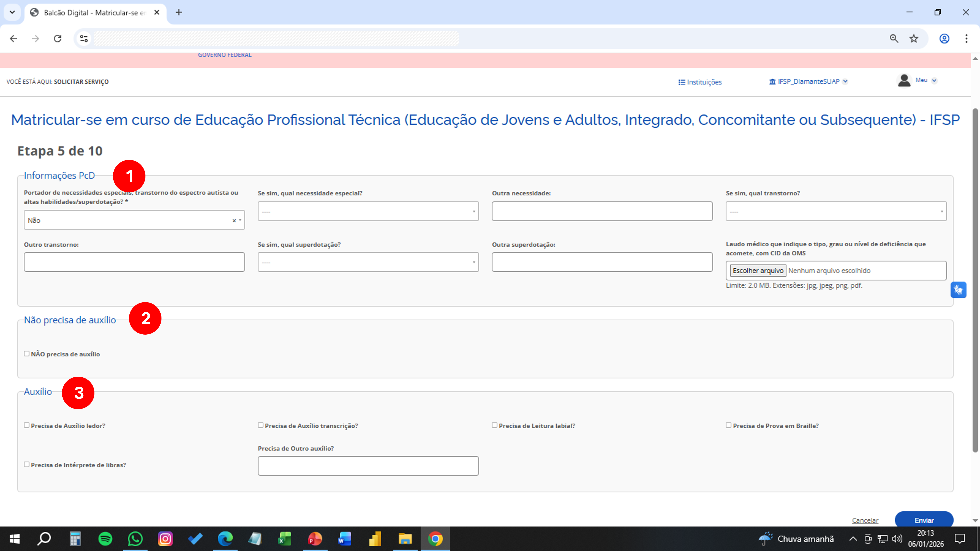Click the browser reload icon
Viewport: 980px width, 551px height.
57,39
